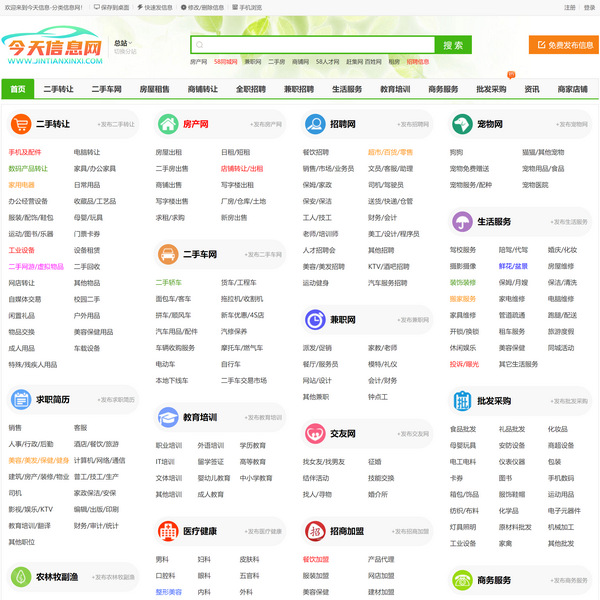Open the 商家店铺 navigation tab
Viewport: 600px width, 600px height.
(x=572, y=89)
